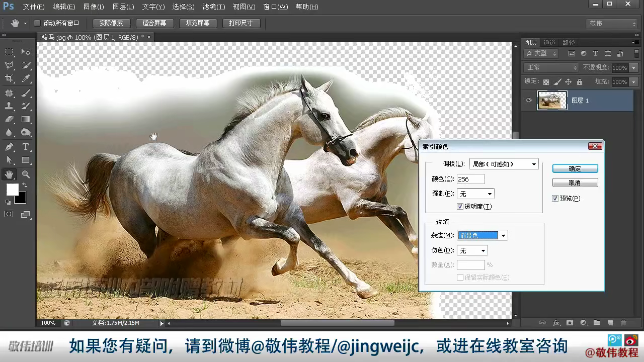The width and height of the screenshot is (644, 362).
Task: Pick the Brush tool
Action: click(26, 93)
